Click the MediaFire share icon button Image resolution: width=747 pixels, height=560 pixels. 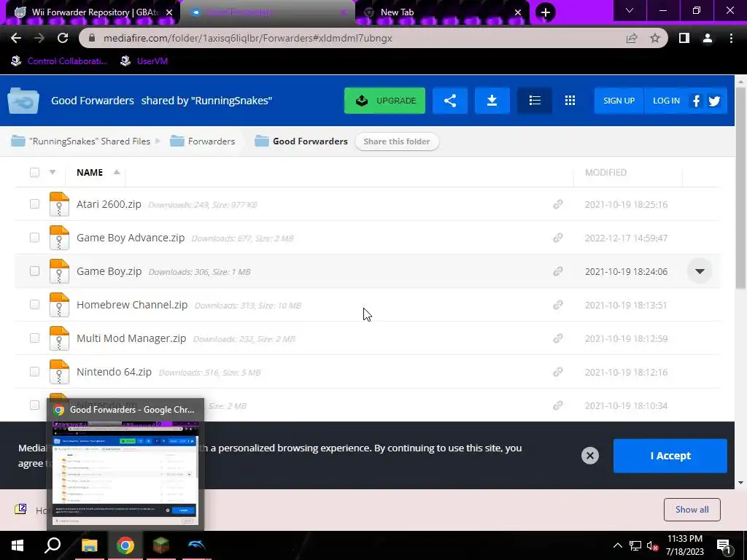449,101
